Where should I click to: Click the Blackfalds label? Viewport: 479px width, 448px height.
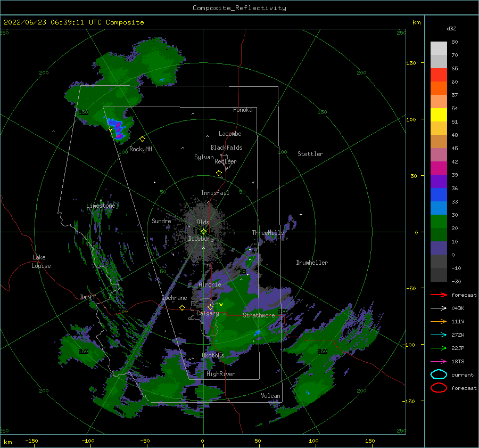tap(226, 148)
